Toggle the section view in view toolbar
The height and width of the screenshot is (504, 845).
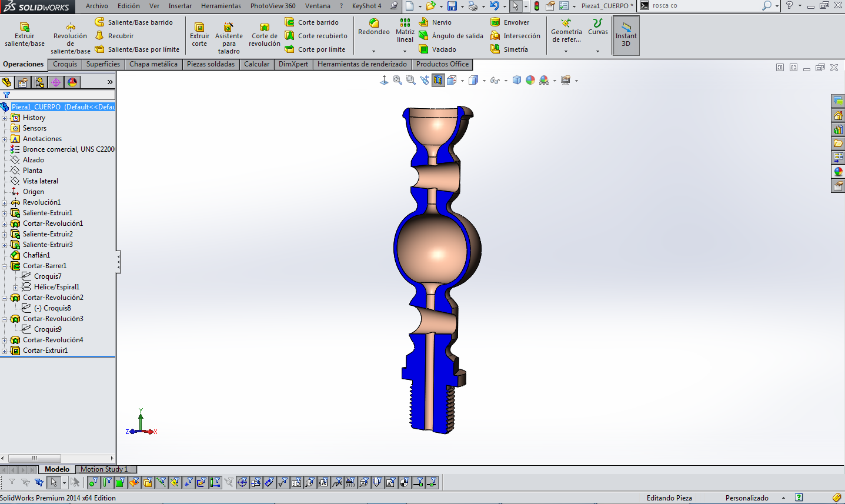[438, 81]
